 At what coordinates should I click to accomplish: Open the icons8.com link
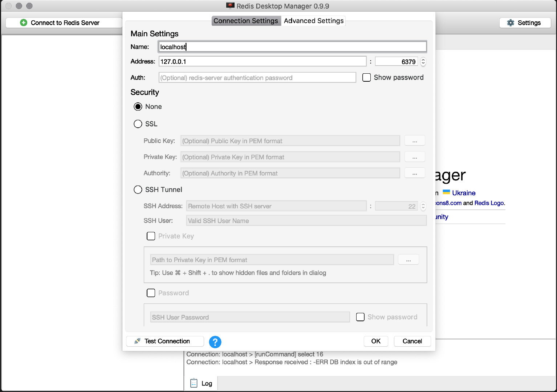pos(448,203)
